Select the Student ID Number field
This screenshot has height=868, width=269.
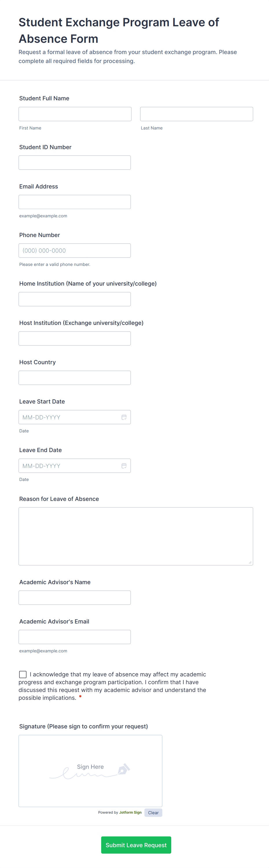pyautogui.click(x=75, y=162)
